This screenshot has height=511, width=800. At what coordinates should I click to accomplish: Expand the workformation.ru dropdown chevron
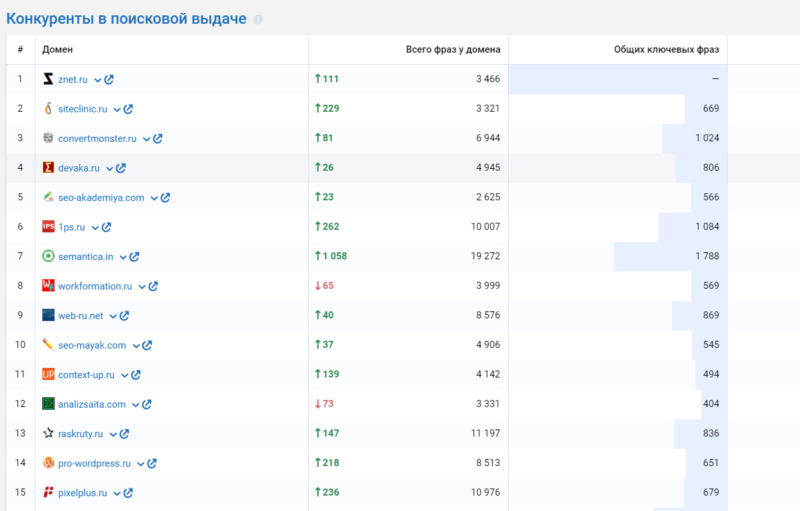[142, 288]
